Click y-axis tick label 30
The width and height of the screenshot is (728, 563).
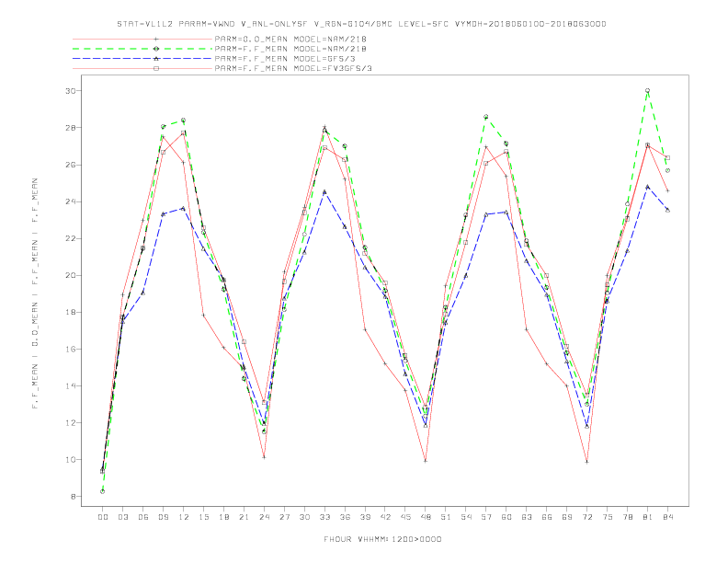[x=71, y=90]
